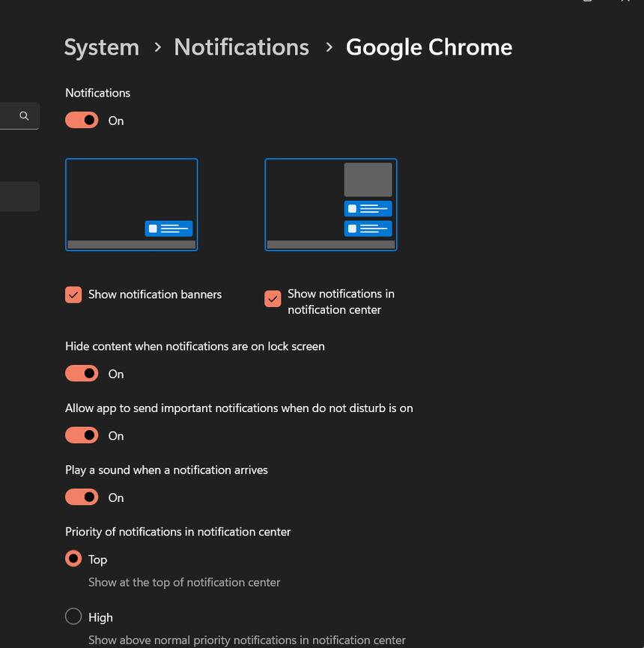The height and width of the screenshot is (648, 644).
Task: Click blue banner icon in banner preview
Action: pos(168,228)
